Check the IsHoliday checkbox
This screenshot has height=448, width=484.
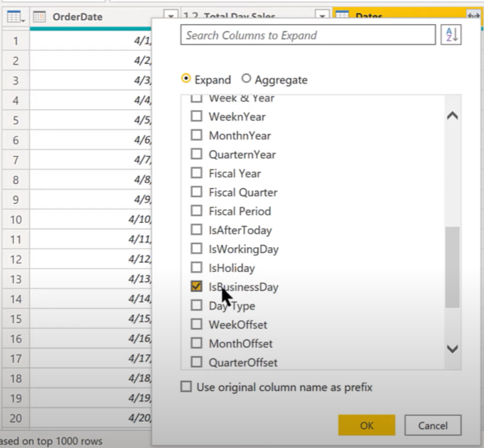(x=196, y=268)
